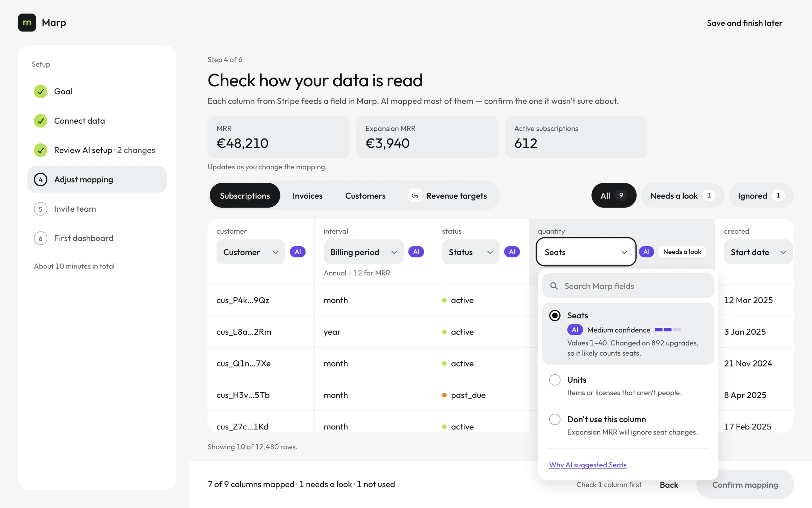This screenshot has height=508, width=812.
Task: Open the Billing period dropdown
Action: coord(363,252)
